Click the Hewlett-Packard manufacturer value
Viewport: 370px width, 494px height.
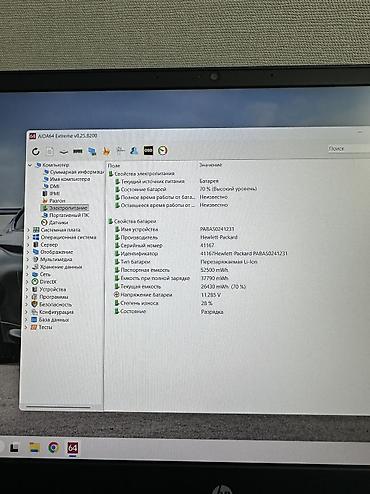tap(219, 237)
